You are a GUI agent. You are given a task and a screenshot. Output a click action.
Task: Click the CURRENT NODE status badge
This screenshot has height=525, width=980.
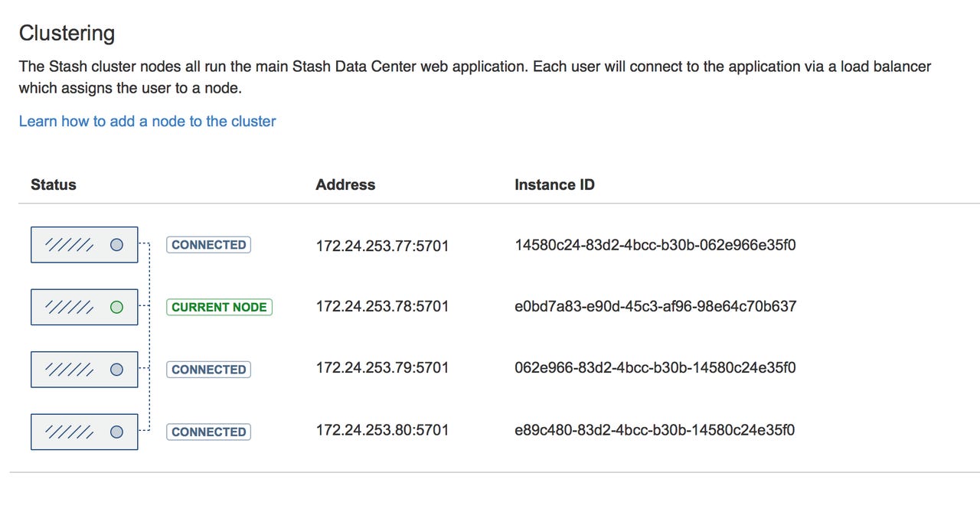click(219, 307)
